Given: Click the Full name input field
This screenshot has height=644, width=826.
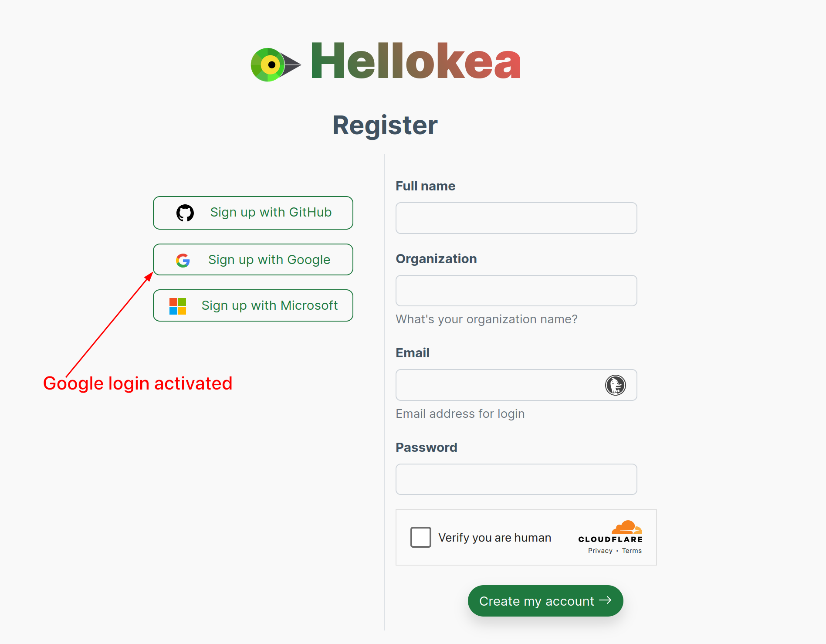Looking at the screenshot, I should click(516, 218).
